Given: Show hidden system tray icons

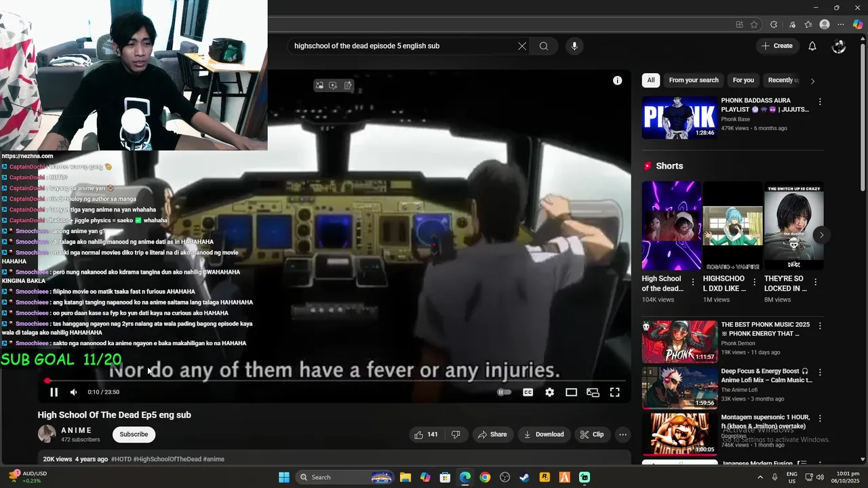Looking at the screenshot, I should (x=759, y=477).
